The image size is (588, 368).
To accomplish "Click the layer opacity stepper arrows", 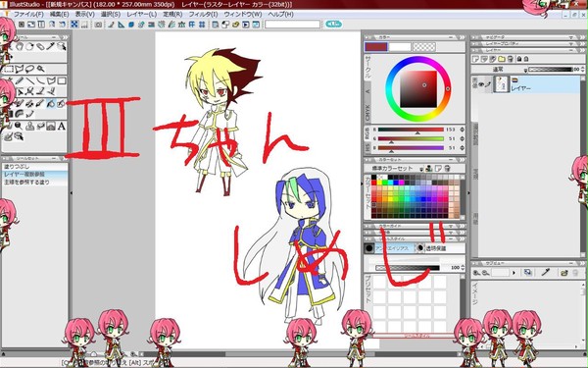I will pos(582,70).
